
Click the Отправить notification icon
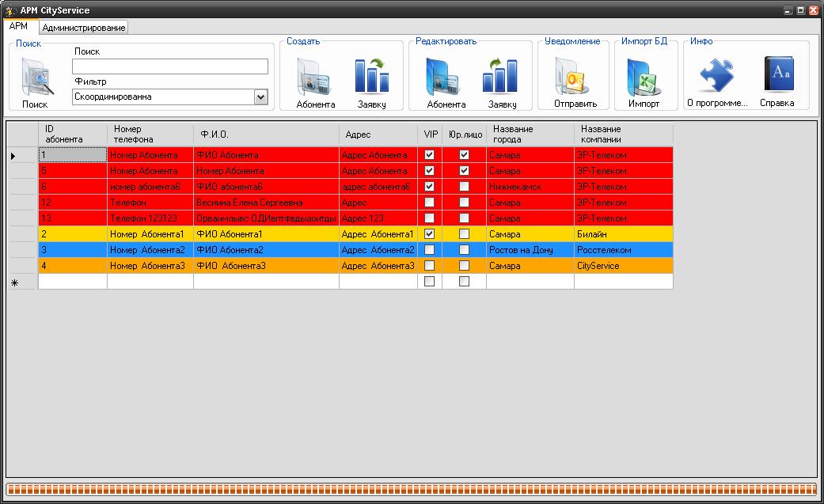[572, 77]
